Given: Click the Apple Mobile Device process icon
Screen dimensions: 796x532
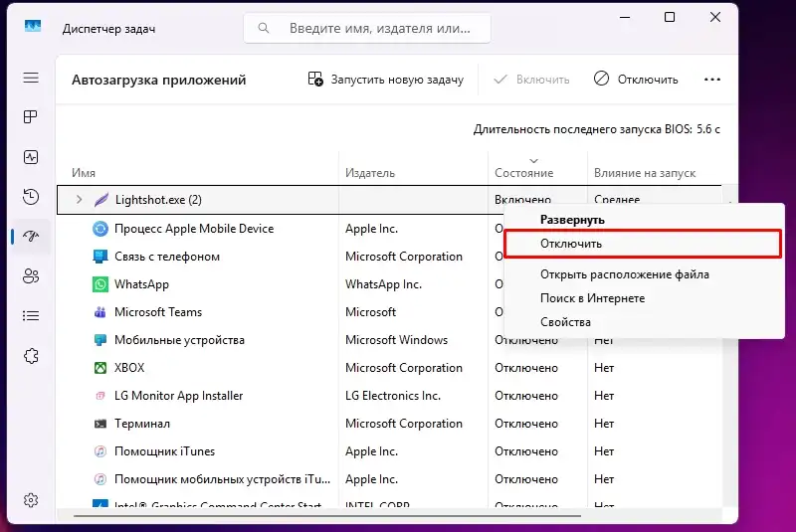Looking at the screenshot, I should 100,229.
